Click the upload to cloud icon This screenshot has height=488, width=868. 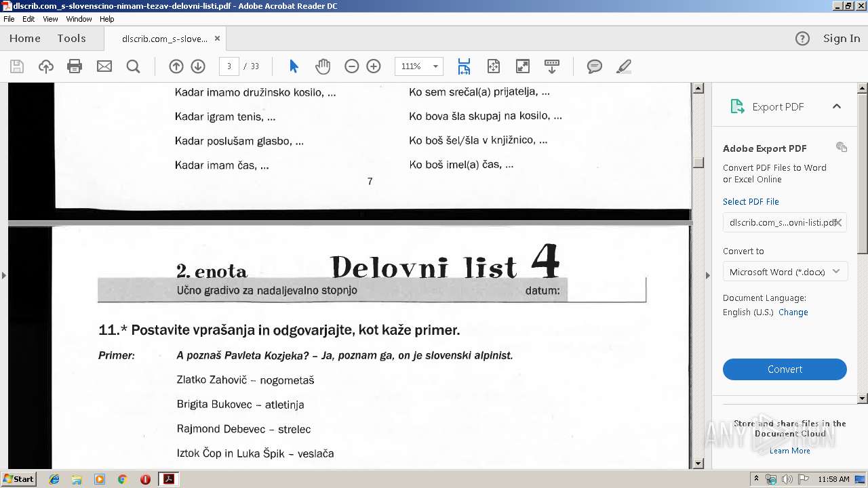pyautogui.click(x=45, y=66)
